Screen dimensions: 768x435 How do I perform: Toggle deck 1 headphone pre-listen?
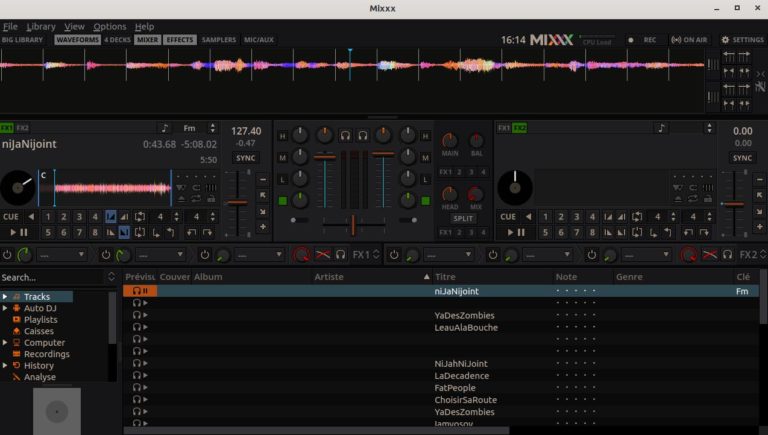[345, 136]
